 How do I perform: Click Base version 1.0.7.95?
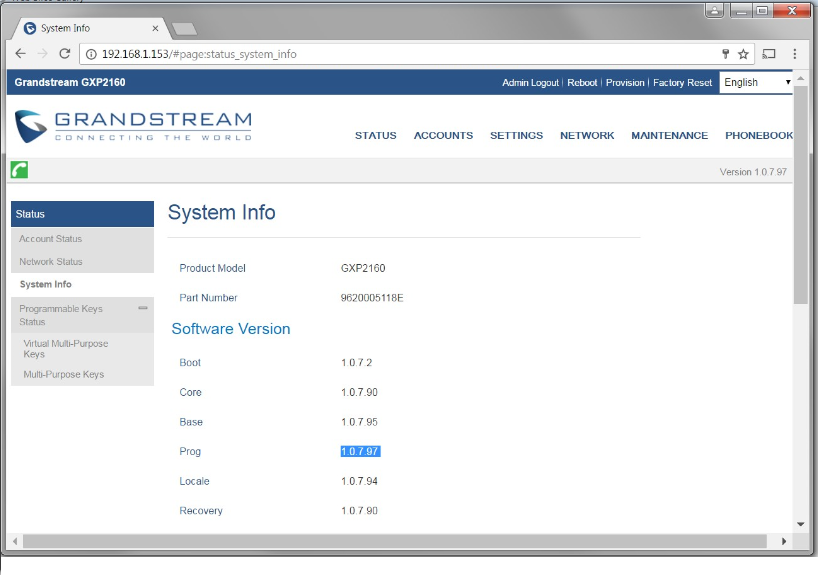coord(359,422)
